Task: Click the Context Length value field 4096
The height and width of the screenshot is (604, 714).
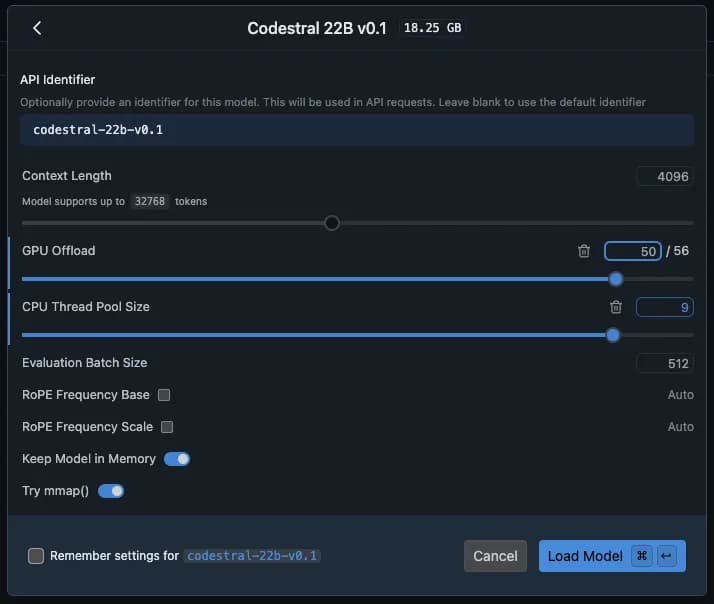Action: point(665,176)
